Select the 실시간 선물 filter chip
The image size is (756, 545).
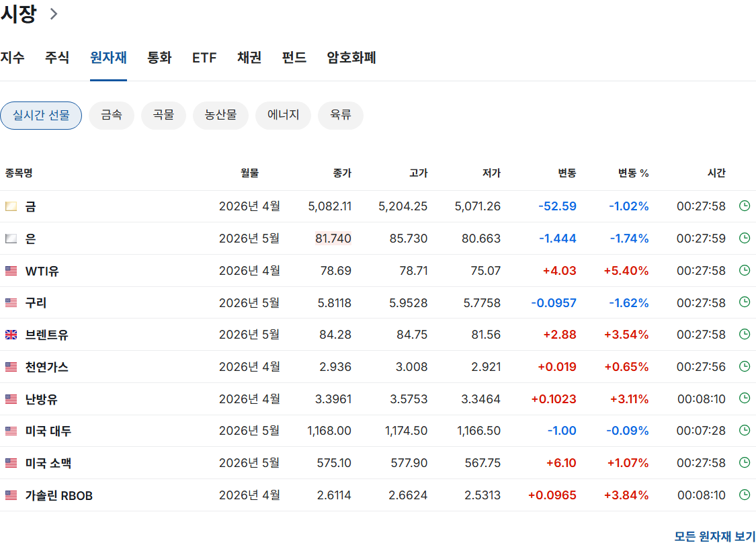tap(41, 116)
